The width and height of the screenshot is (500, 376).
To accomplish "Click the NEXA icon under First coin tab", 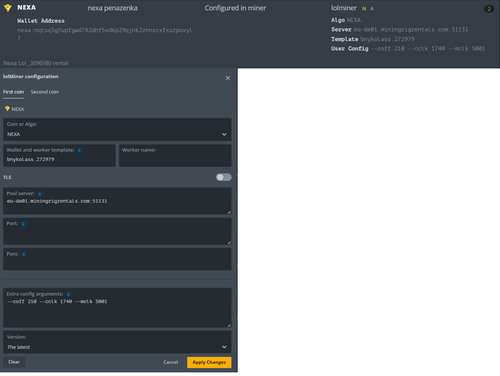I will (x=7, y=109).
